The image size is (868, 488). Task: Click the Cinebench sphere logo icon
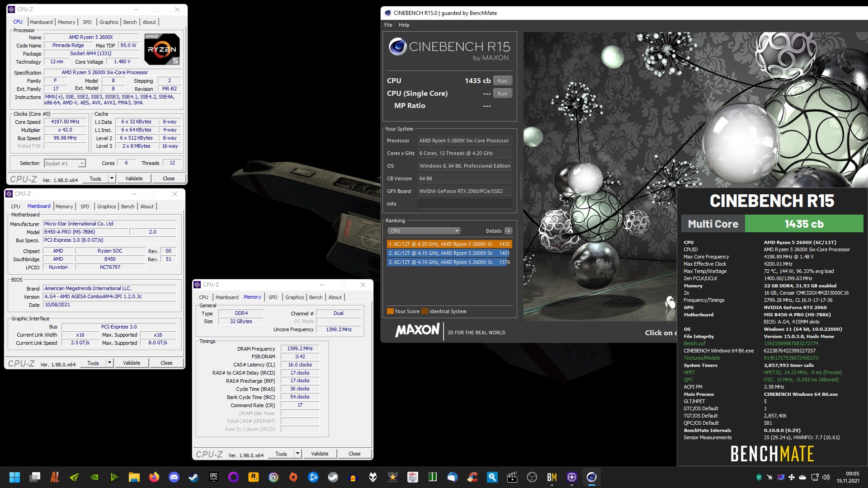[398, 47]
